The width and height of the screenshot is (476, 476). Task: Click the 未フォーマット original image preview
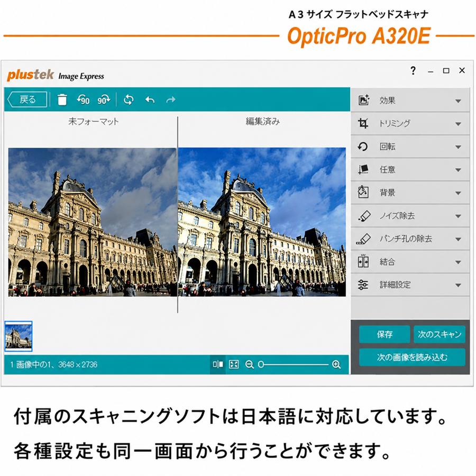(x=93, y=222)
